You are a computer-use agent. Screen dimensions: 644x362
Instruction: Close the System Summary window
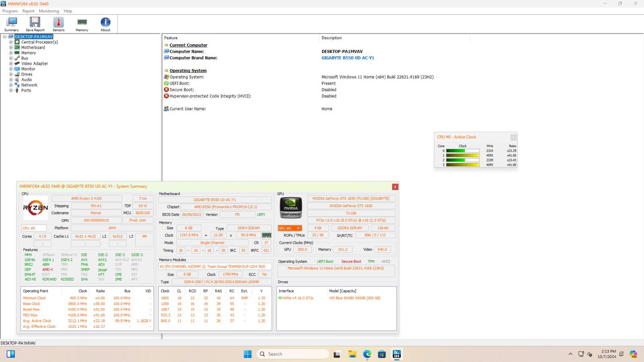click(x=395, y=187)
